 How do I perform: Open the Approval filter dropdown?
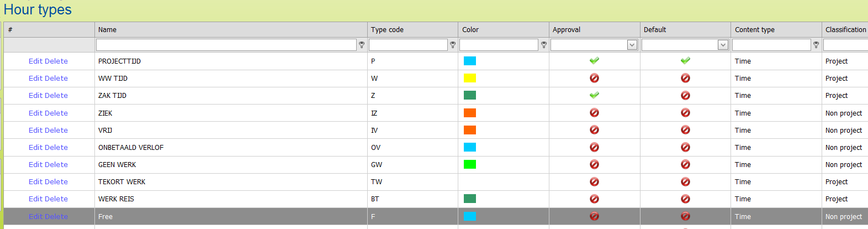click(632, 45)
